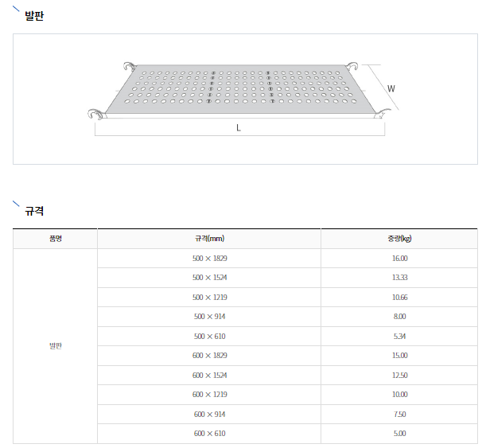486x448 pixels.
Task: Select the 중량(kg) column header
Action: click(399, 239)
